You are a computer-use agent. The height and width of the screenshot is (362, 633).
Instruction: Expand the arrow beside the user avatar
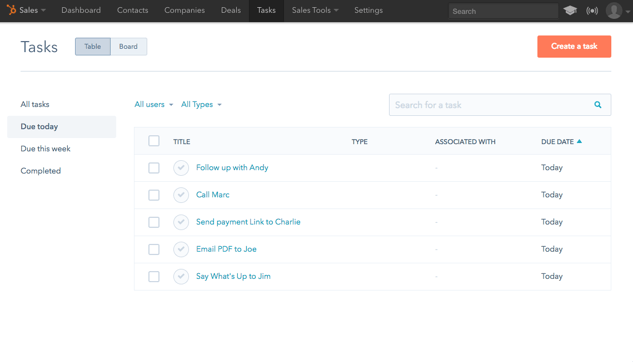628,12
